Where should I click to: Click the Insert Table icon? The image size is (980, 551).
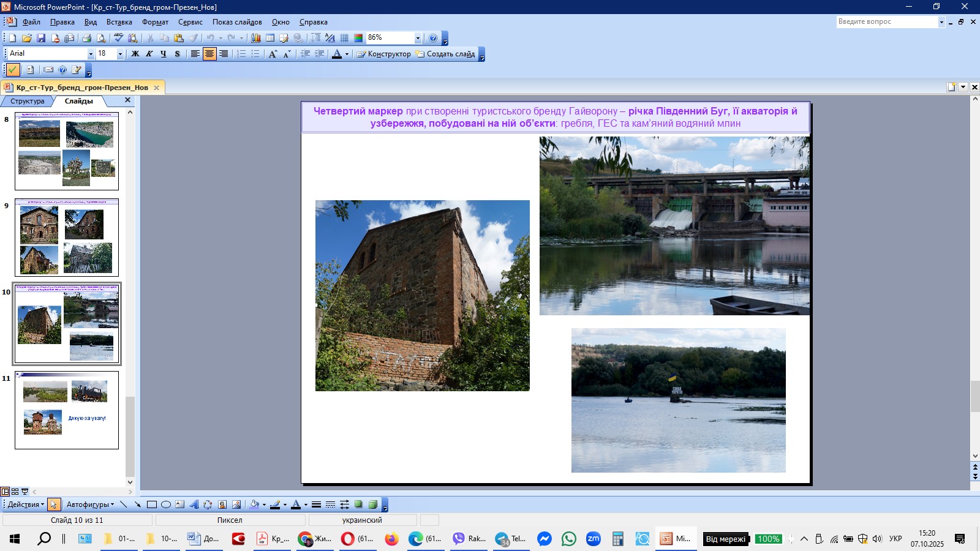coord(269,38)
